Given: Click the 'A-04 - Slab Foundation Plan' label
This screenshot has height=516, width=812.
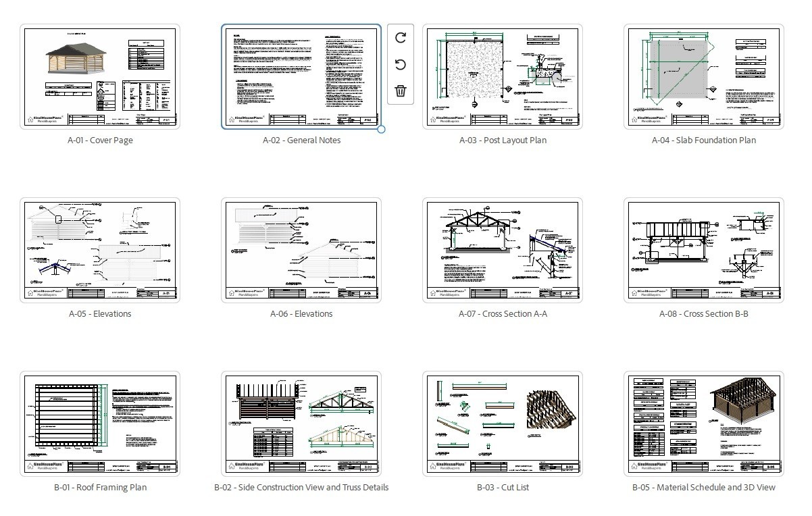Looking at the screenshot, I should (704, 140).
